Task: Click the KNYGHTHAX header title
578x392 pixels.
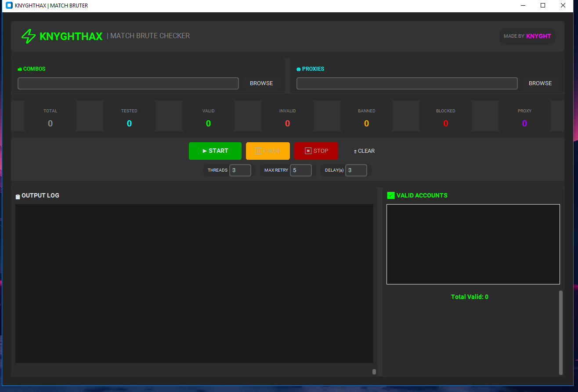Action: coord(71,36)
